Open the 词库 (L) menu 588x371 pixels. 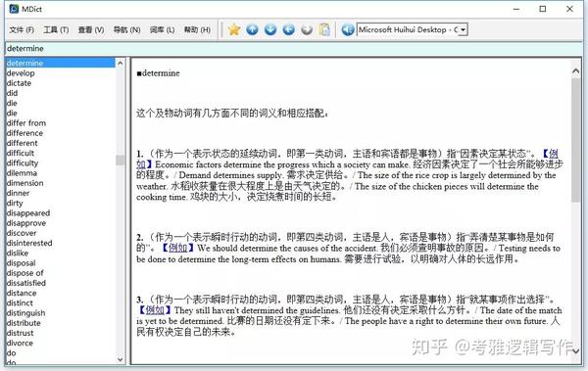click(x=162, y=29)
